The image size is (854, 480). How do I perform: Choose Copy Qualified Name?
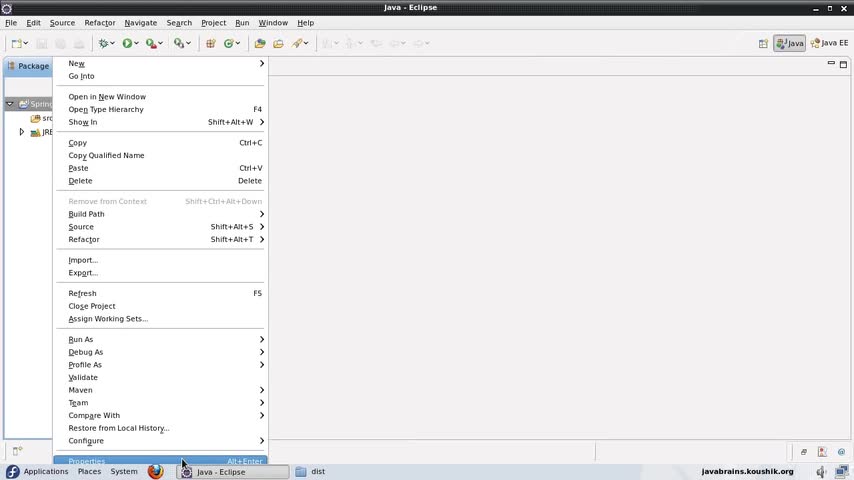point(160,155)
